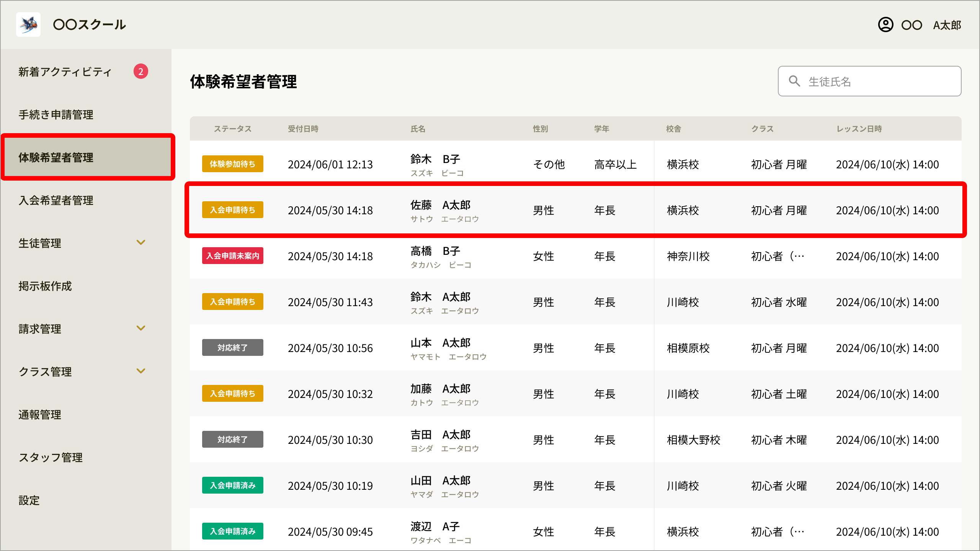Screen dimensions: 980x551
Task: Click the 初心者 土曜 class cell
Action: click(779, 394)
